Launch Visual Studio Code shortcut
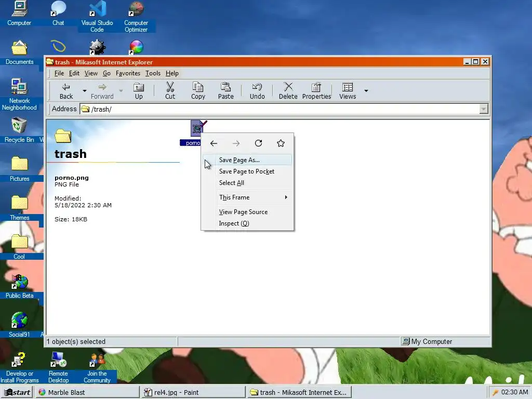The height and width of the screenshot is (399, 532). click(x=97, y=16)
